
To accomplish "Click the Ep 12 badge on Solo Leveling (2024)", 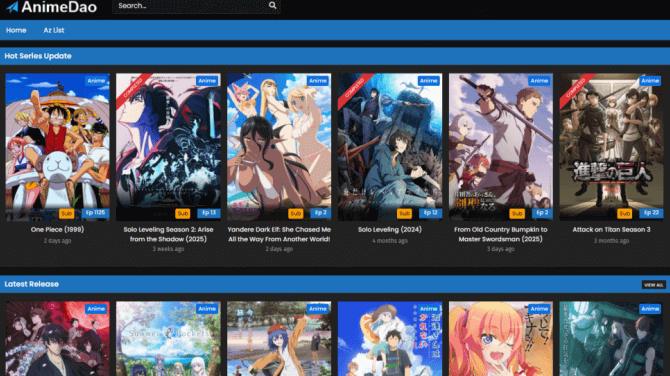I will [430, 213].
